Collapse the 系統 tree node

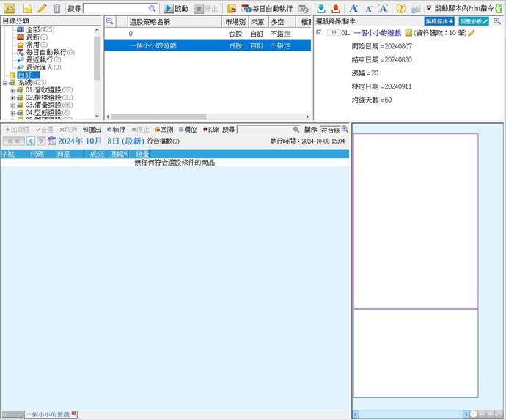[4, 83]
